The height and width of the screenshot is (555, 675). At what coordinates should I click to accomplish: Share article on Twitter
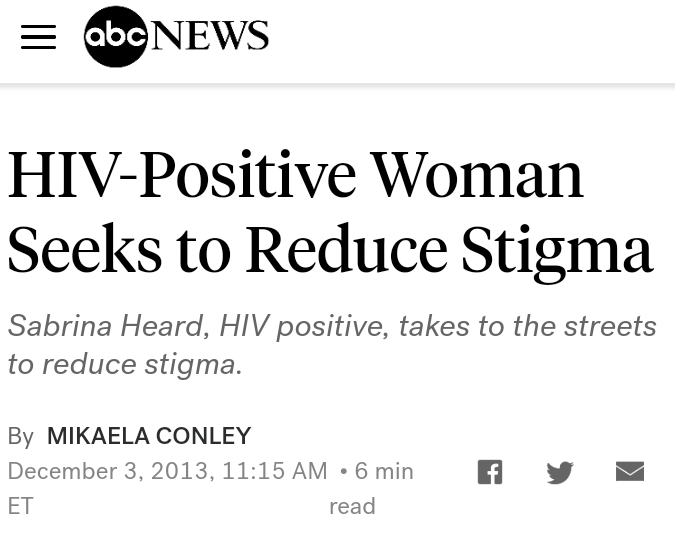(x=560, y=472)
